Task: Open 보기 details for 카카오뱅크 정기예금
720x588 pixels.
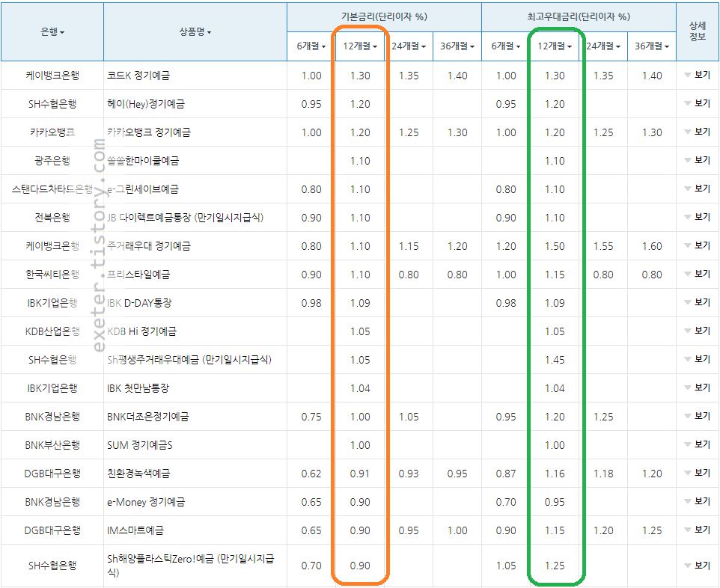Action: coord(698,132)
